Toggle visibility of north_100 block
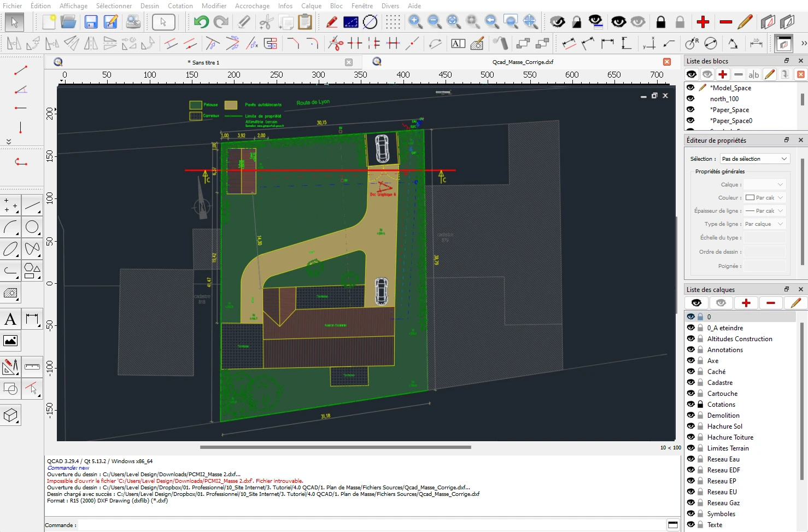The height and width of the screenshot is (532, 808). pyautogui.click(x=690, y=98)
